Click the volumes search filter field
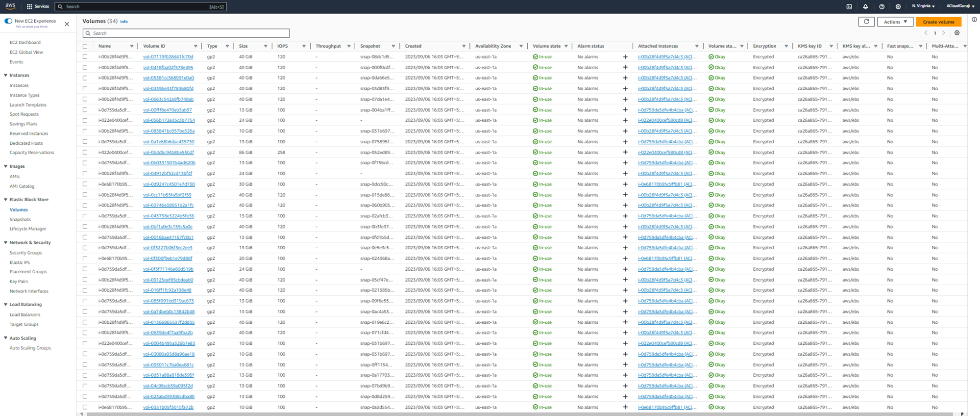The height and width of the screenshot is (416, 980). coord(186,33)
